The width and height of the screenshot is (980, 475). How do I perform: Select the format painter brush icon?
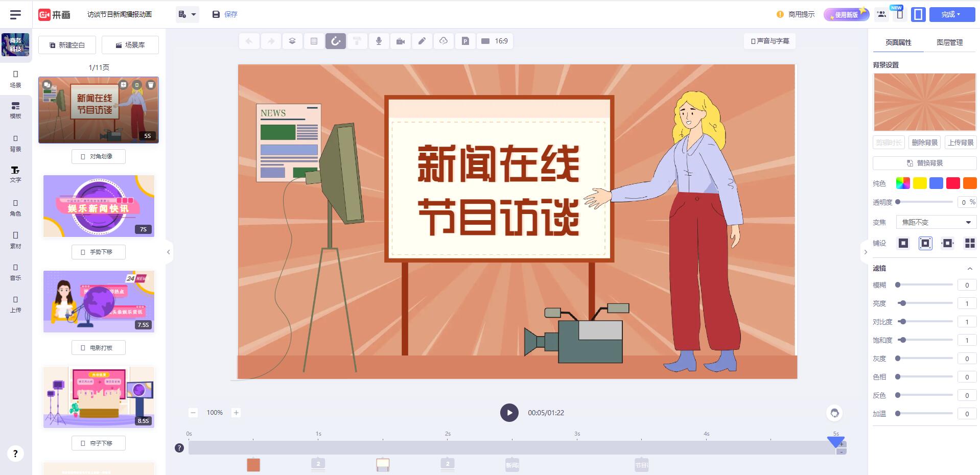click(357, 41)
